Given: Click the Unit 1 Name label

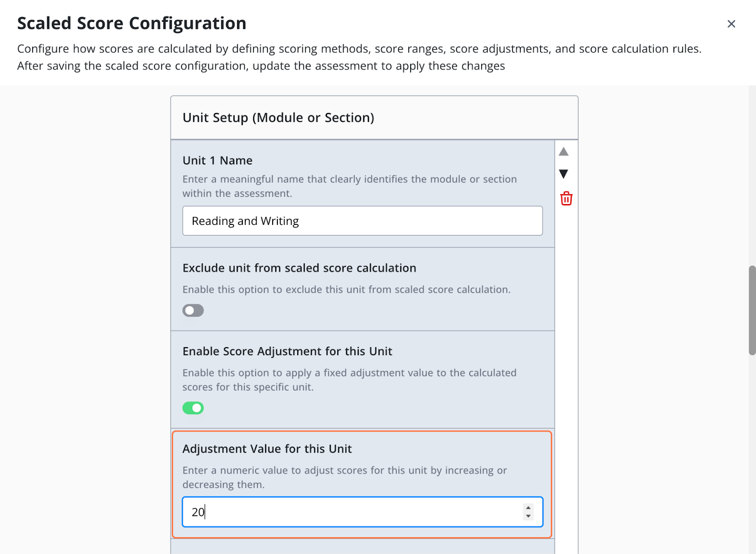Looking at the screenshot, I should pos(217,161).
